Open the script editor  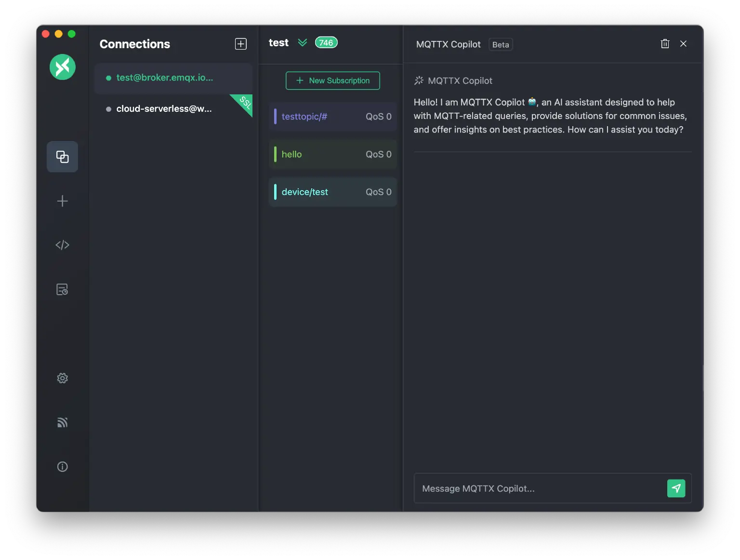point(62,245)
